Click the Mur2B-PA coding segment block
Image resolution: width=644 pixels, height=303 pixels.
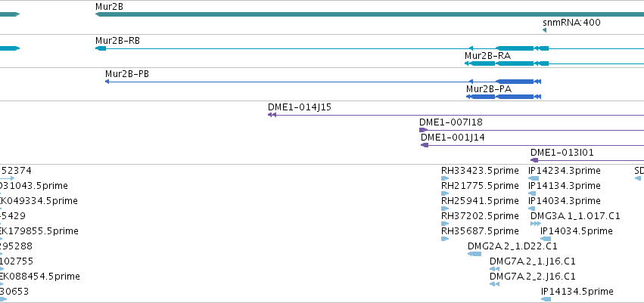coord(515,97)
